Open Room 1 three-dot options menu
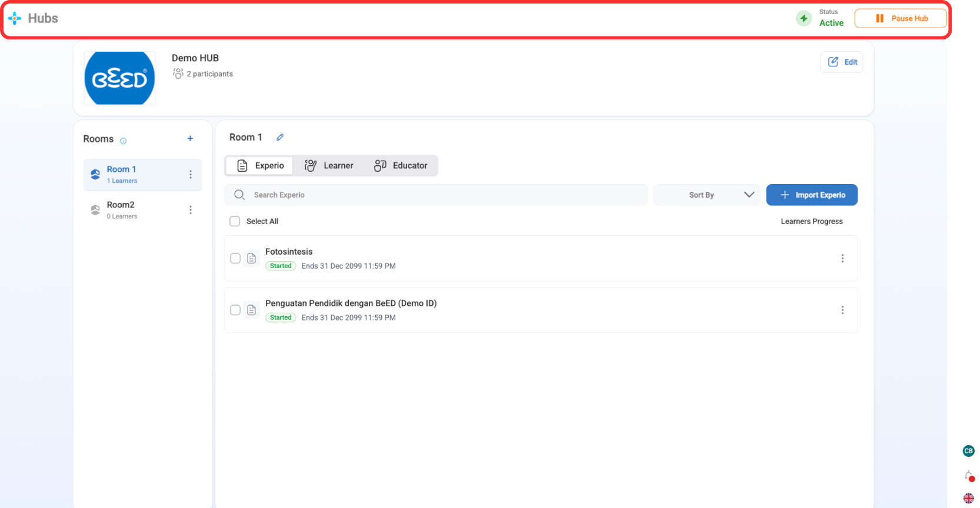Image resolution: width=980 pixels, height=508 pixels. 191,175
